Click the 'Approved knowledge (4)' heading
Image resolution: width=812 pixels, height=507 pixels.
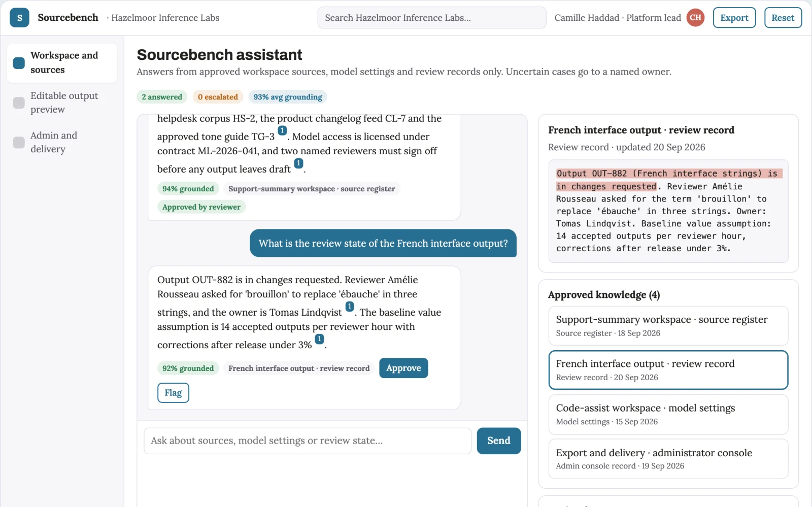(x=604, y=295)
